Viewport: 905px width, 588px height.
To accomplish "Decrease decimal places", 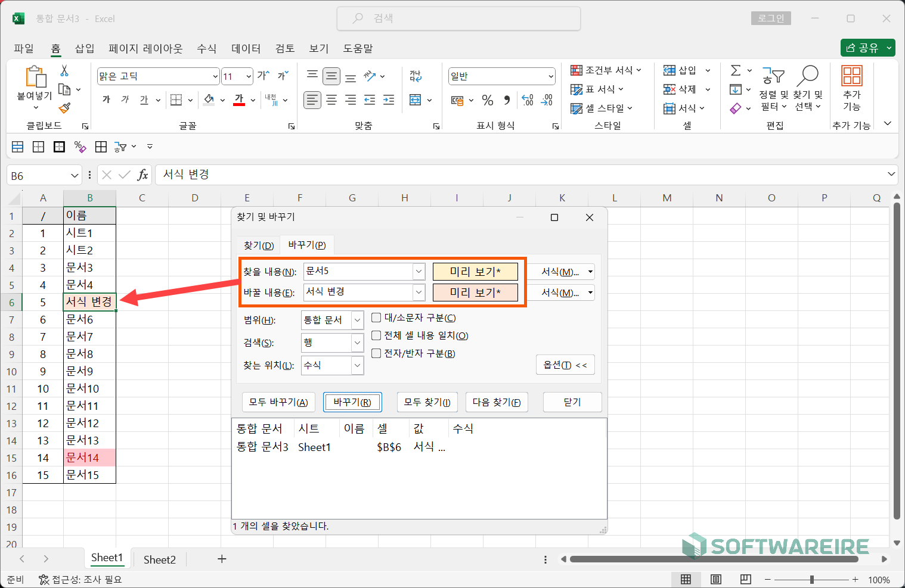I will [x=547, y=100].
